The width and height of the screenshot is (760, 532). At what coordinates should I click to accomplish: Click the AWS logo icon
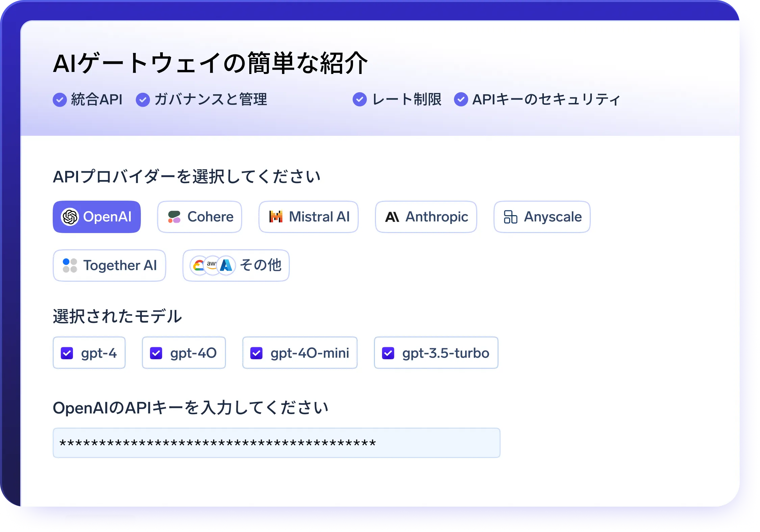212,265
